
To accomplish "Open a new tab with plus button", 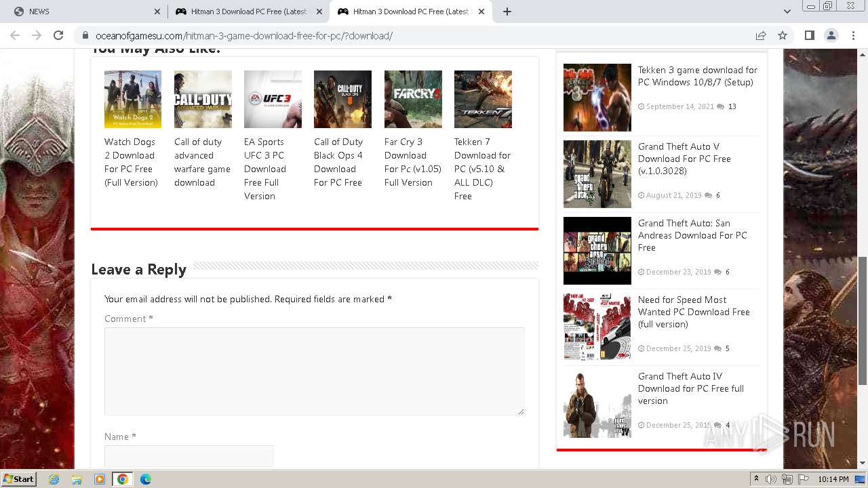I will [x=507, y=12].
